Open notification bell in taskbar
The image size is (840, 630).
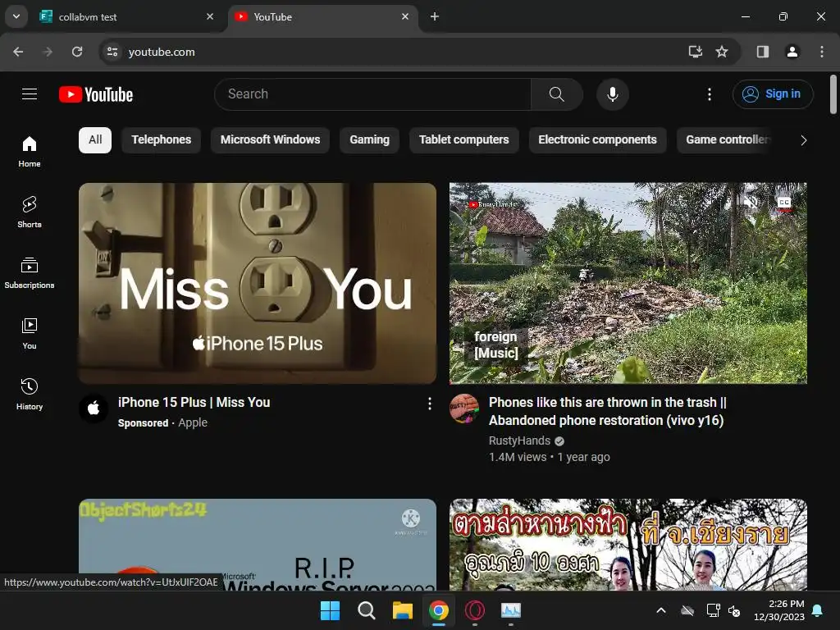coord(818,610)
